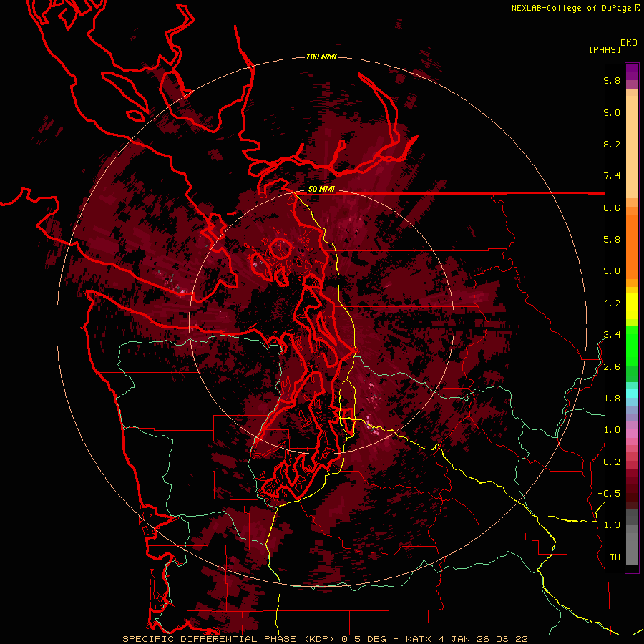Click the TH threshold label

tap(615, 557)
